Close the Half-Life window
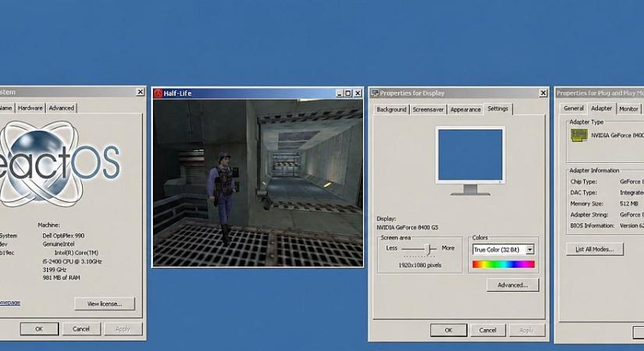Image resolution: width=644 pixels, height=351 pixels. coord(358,94)
